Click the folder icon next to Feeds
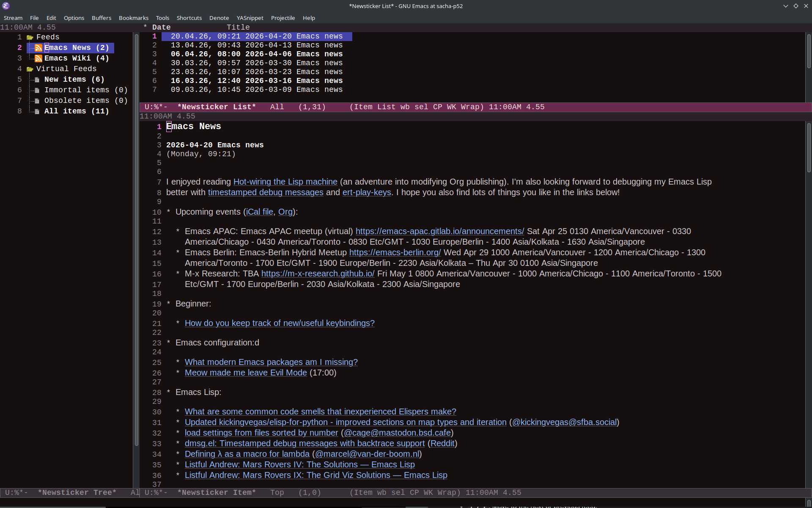Screen dimensions: 812x508 tap(30, 37)
